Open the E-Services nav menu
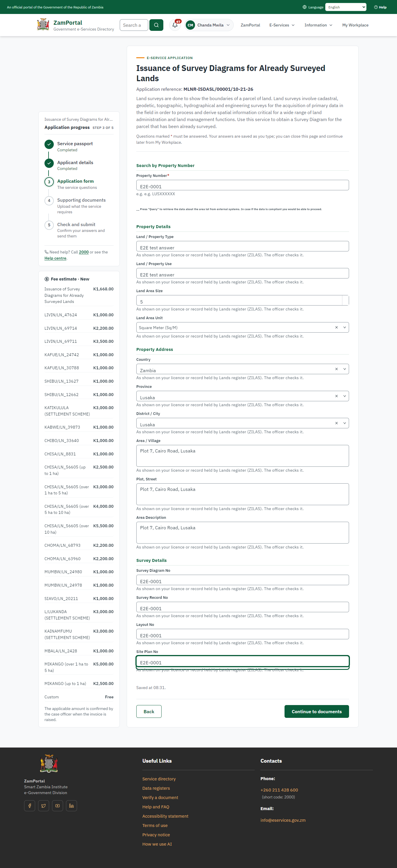This screenshot has height=868, width=397. coord(282,25)
